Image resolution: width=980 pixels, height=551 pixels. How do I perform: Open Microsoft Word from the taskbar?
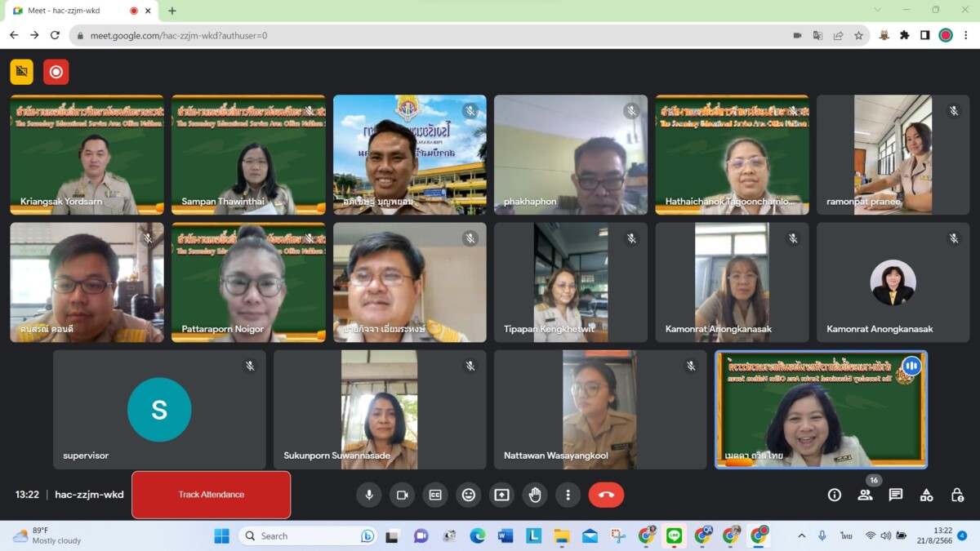pyautogui.click(x=506, y=536)
